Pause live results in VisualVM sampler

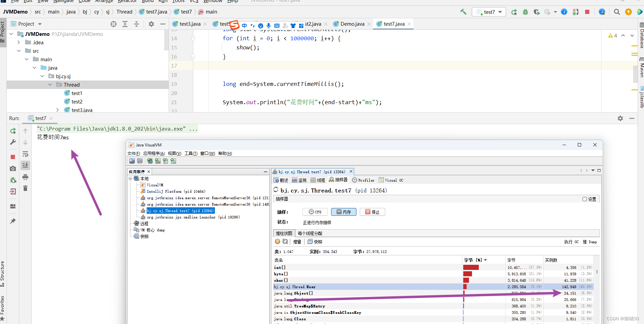(x=278, y=241)
